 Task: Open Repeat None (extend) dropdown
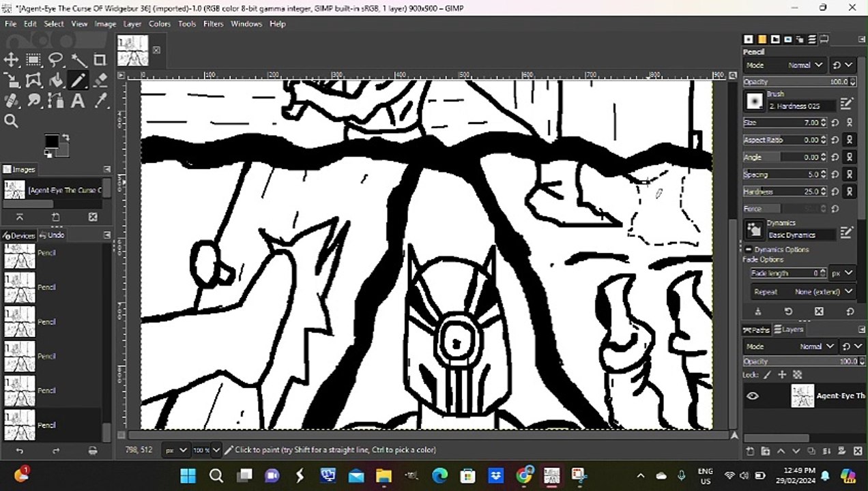coord(803,291)
